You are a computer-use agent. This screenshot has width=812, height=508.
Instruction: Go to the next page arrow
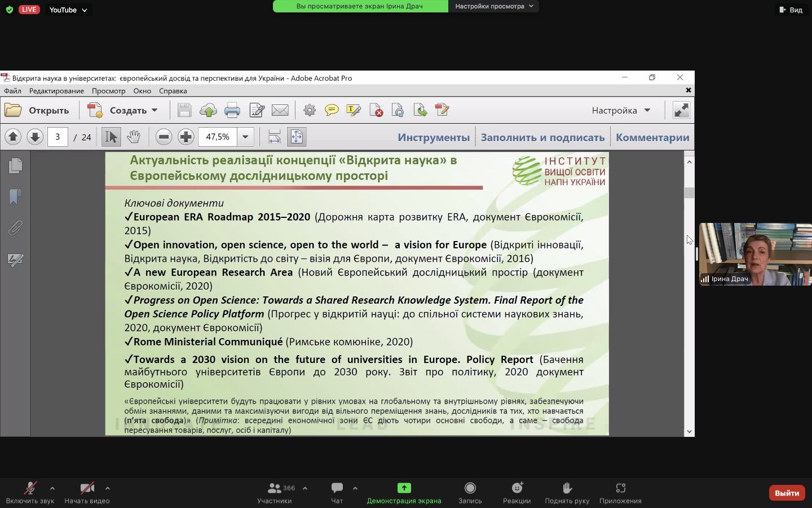[x=35, y=137]
